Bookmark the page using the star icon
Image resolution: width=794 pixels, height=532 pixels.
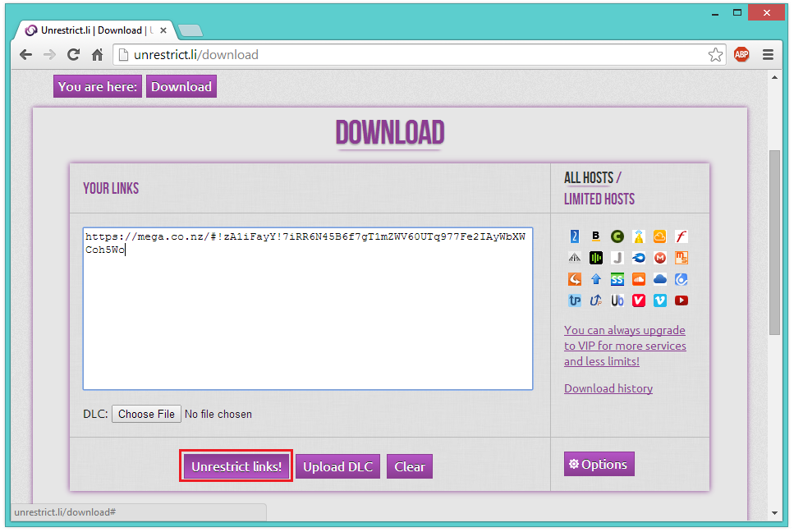tap(715, 54)
